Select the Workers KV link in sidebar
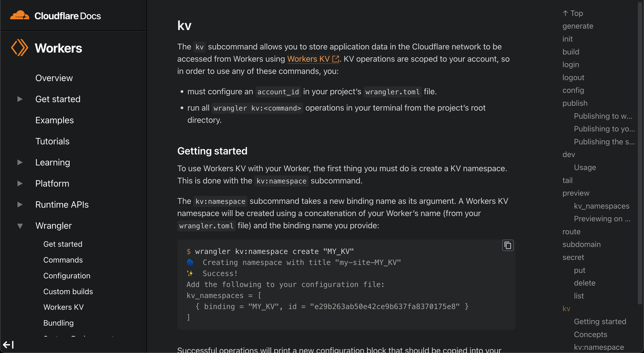 pos(64,307)
